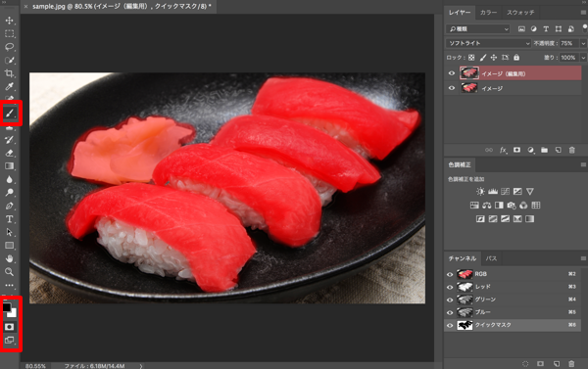Add Brightness/Contrast adjustment
Image resolution: width=588 pixels, height=369 pixels.
pyautogui.click(x=480, y=192)
